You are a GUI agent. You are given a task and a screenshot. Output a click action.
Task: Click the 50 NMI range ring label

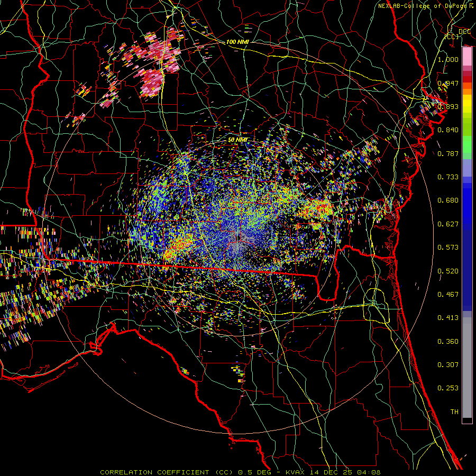point(237,140)
